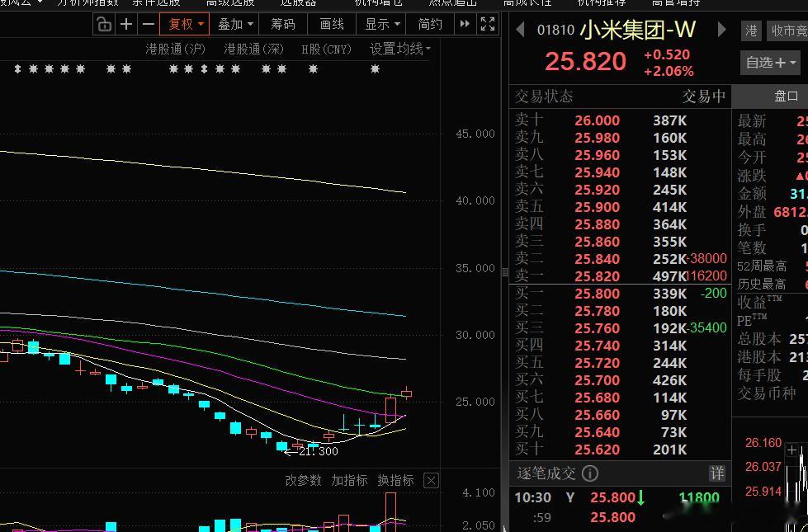Click the current price 25.820

pyautogui.click(x=585, y=62)
